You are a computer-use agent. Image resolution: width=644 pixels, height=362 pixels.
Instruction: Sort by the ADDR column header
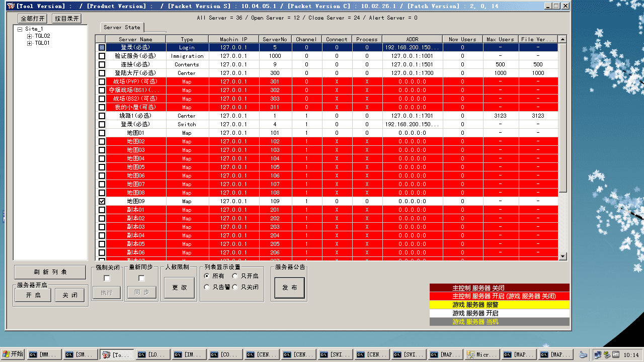pos(412,39)
